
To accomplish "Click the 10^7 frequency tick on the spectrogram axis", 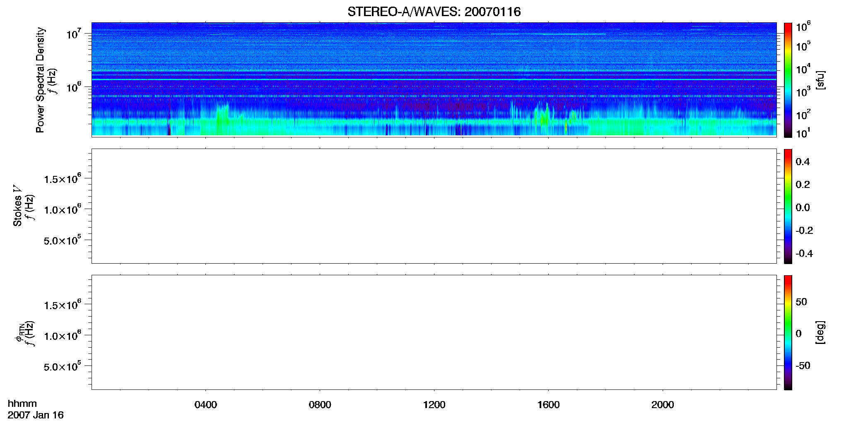I will [x=75, y=34].
